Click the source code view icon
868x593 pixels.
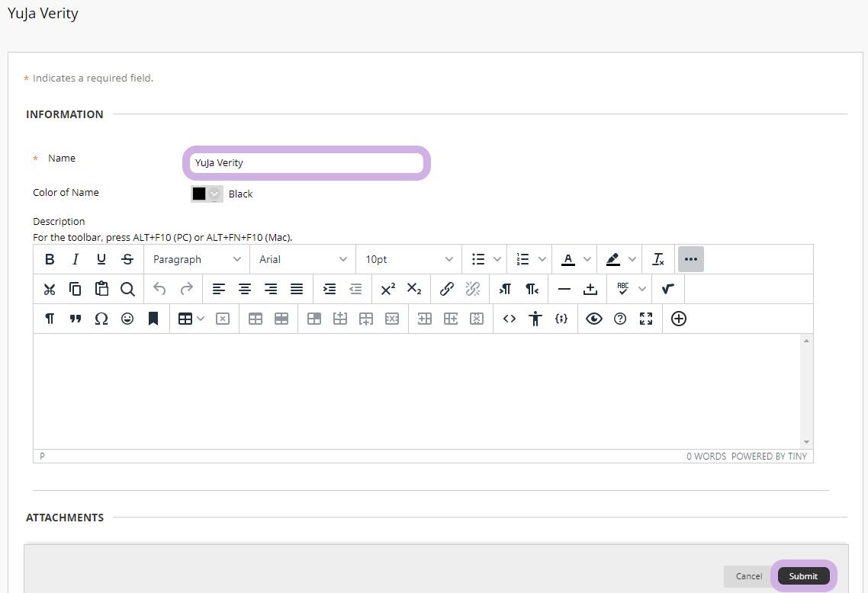tap(510, 319)
